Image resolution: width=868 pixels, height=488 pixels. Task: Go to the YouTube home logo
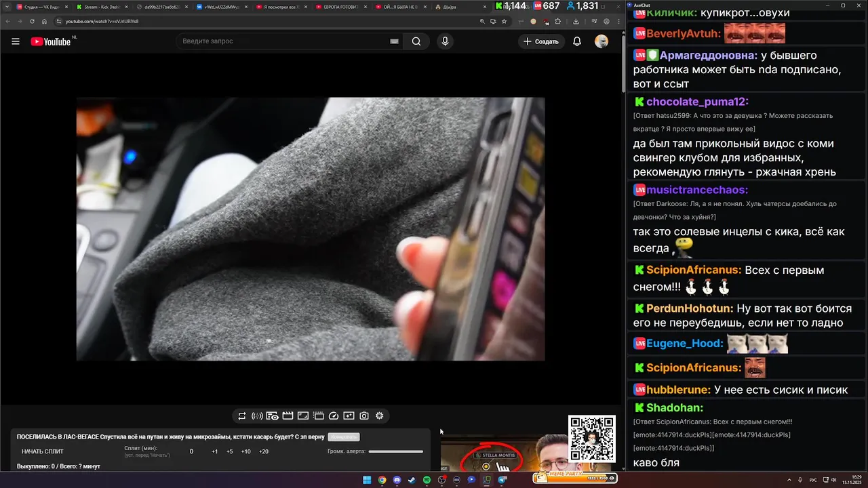(x=51, y=41)
